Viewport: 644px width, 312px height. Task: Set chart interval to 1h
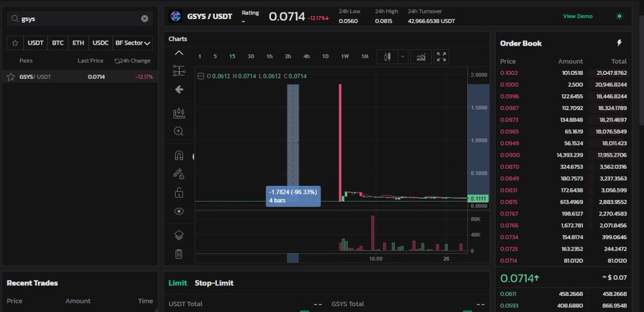[x=269, y=56]
